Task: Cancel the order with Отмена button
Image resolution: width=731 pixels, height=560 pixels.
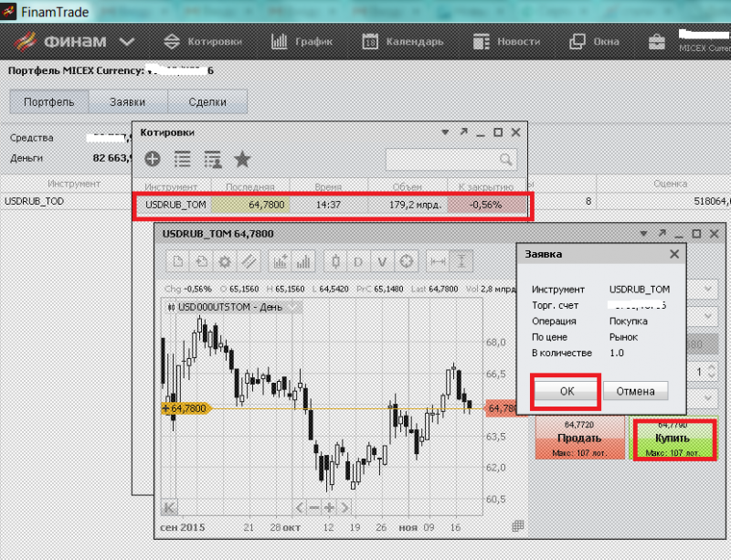Action: coord(635,391)
